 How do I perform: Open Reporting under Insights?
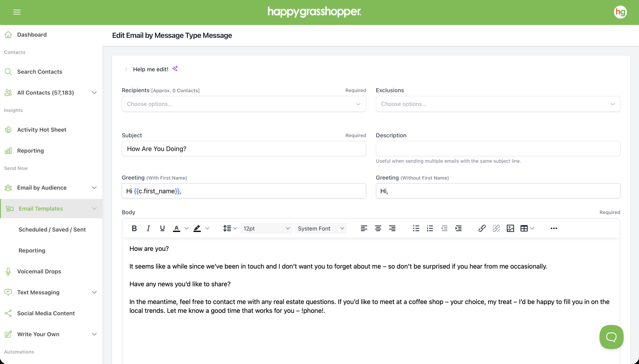pyautogui.click(x=30, y=151)
